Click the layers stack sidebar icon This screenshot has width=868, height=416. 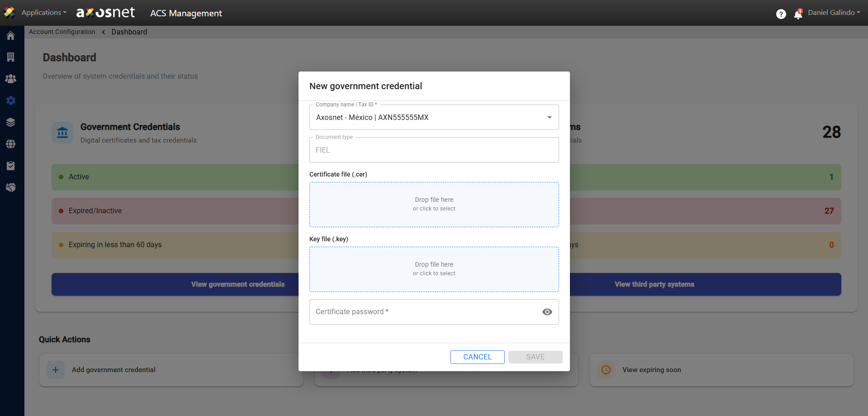tap(11, 122)
